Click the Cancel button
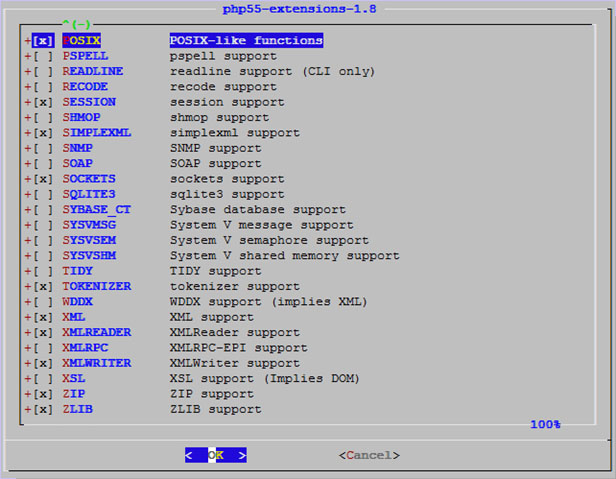This screenshot has width=616, height=479. (369, 455)
